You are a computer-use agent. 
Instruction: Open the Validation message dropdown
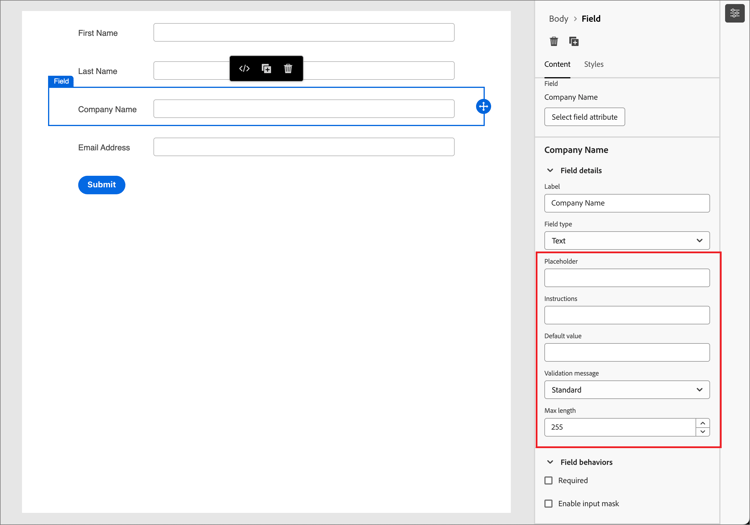pyautogui.click(x=627, y=390)
